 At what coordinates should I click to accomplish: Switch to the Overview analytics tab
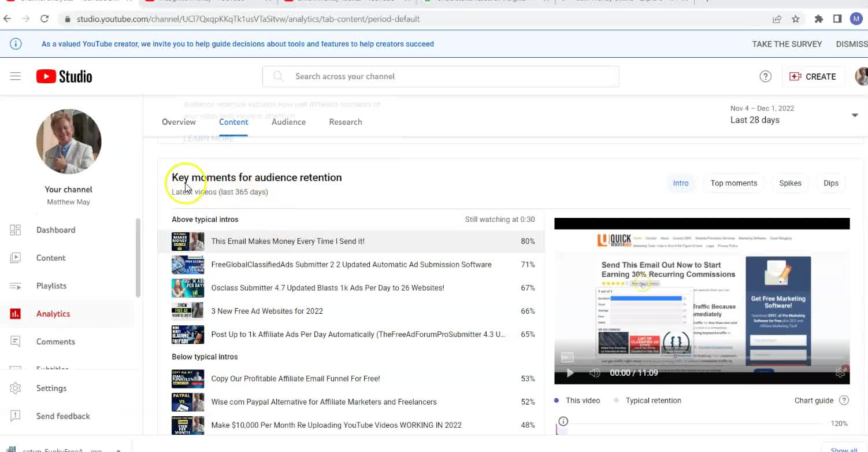[x=179, y=122]
